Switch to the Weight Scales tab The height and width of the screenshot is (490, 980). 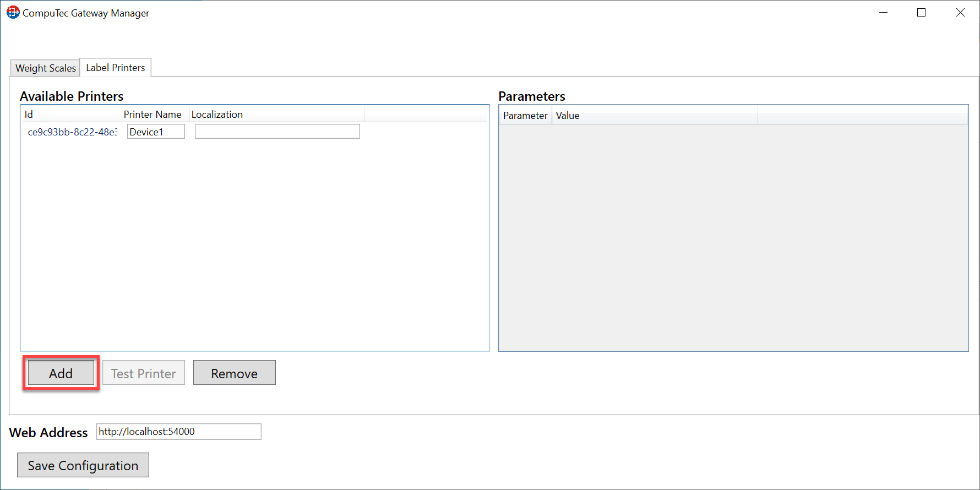pyautogui.click(x=45, y=68)
